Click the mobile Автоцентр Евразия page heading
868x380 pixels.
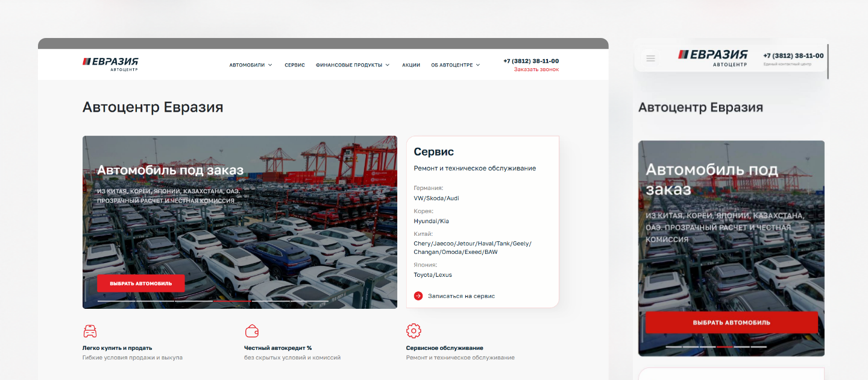tap(700, 107)
